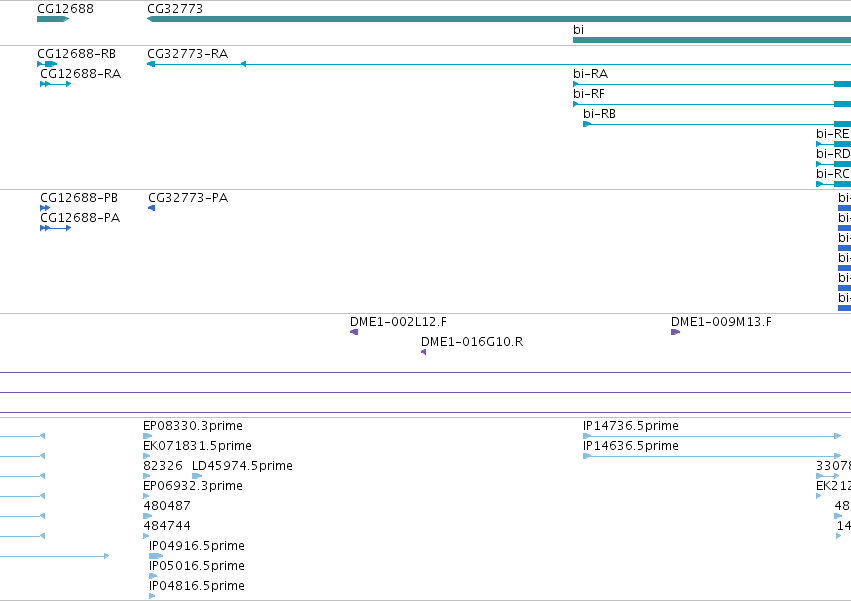Select the bi gene label
This screenshot has height=601, width=851.
tap(579, 30)
